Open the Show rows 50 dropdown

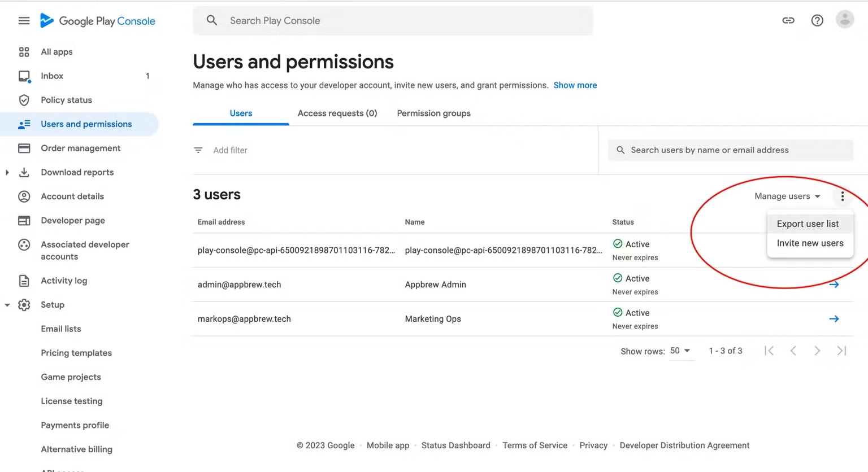click(x=680, y=351)
